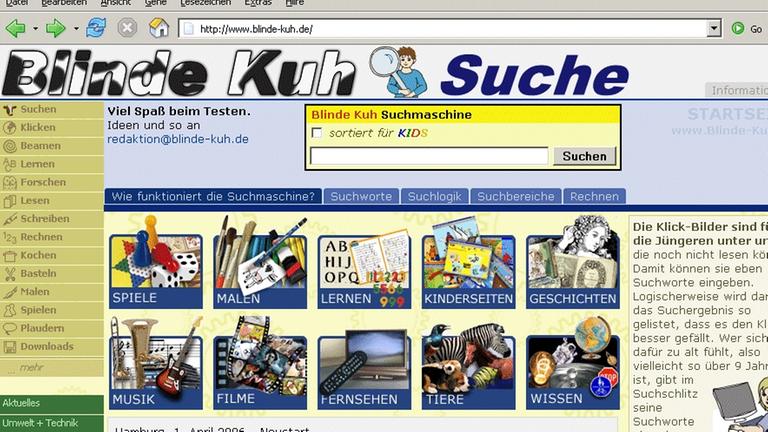This screenshot has height=432, width=768.
Task: Open the redaktion@blinde-kuh.de email link
Action: tap(178, 139)
